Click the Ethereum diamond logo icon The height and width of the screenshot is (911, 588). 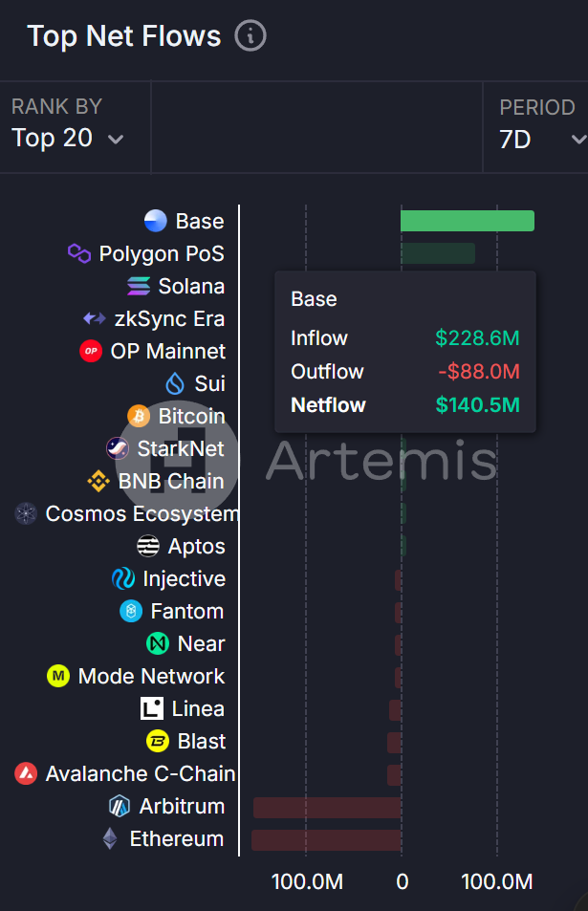[111, 838]
